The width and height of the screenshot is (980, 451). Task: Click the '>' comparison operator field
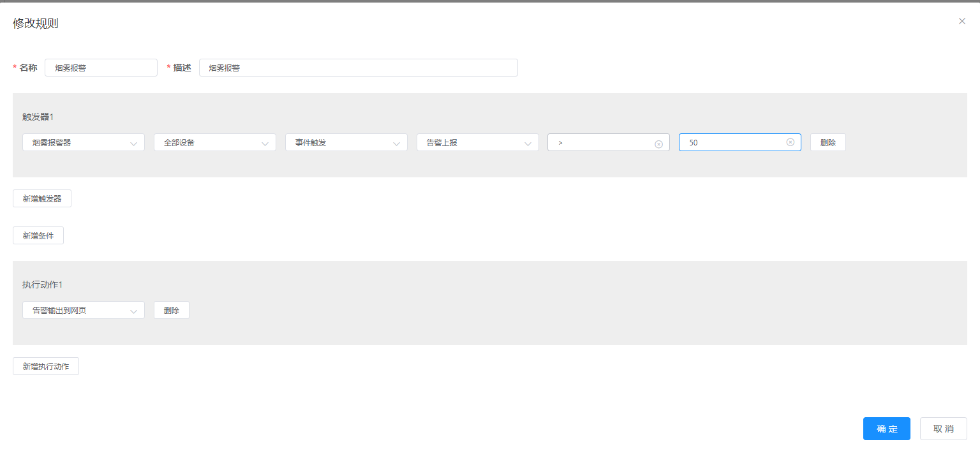click(x=609, y=142)
